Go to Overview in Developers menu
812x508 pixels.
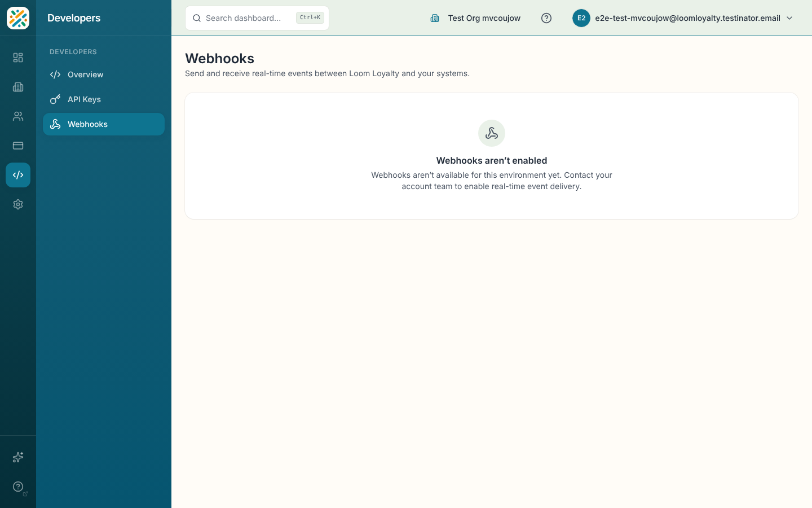click(x=104, y=75)
